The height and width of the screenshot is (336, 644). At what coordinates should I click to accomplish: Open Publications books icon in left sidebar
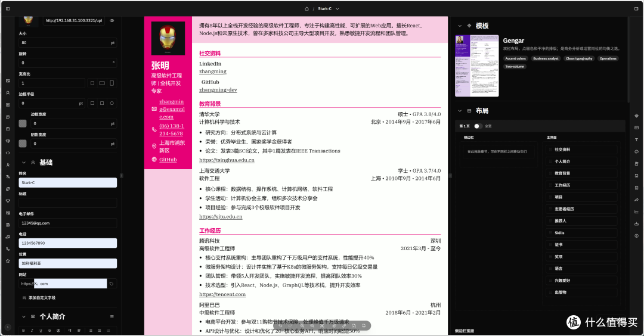(x=8, y=225)
